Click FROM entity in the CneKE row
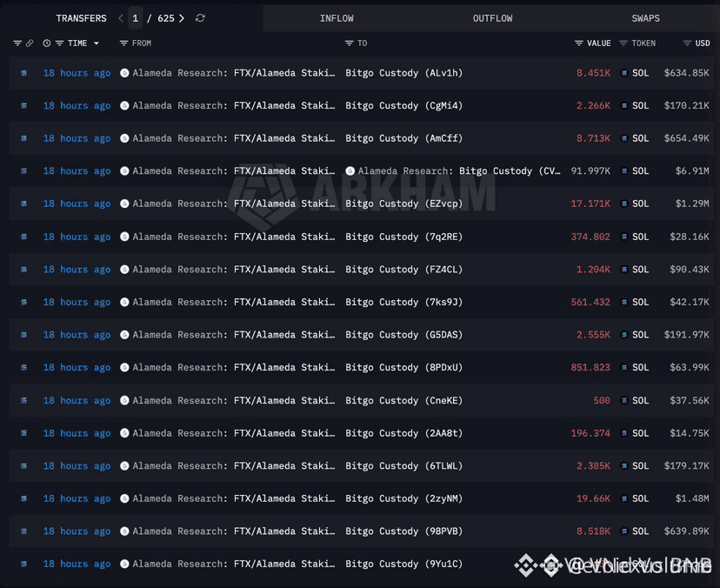Screen dimensions: 720x588 click(x=227, y=400)
